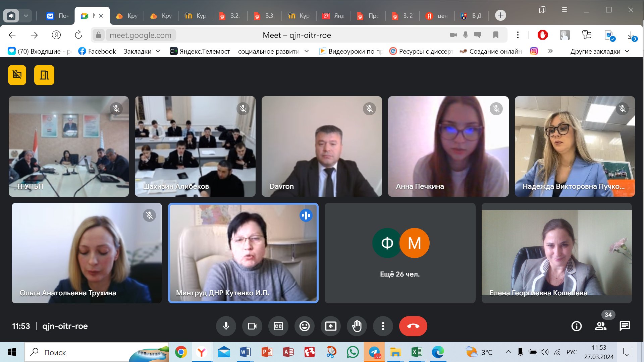Toggle microphone in bottom control bar
This screenshot has height=362, width=644.
click(226, 326)
